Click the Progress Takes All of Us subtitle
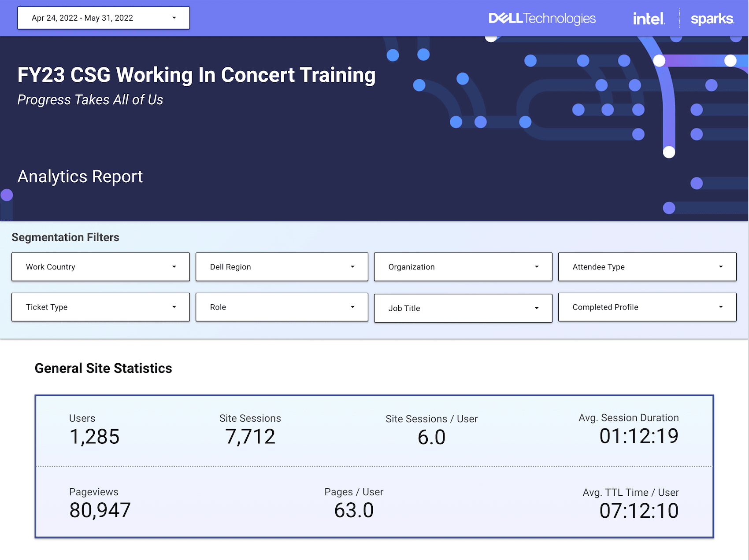Screen dimensions: 749x560 click(x=90, y=100)
